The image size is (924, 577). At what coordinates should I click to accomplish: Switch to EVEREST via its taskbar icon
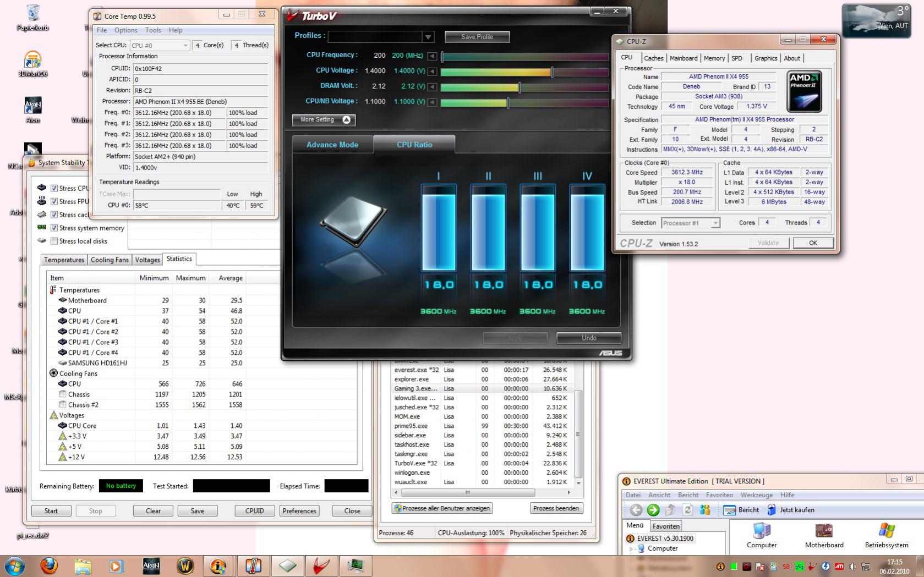(x=218, y=566)
